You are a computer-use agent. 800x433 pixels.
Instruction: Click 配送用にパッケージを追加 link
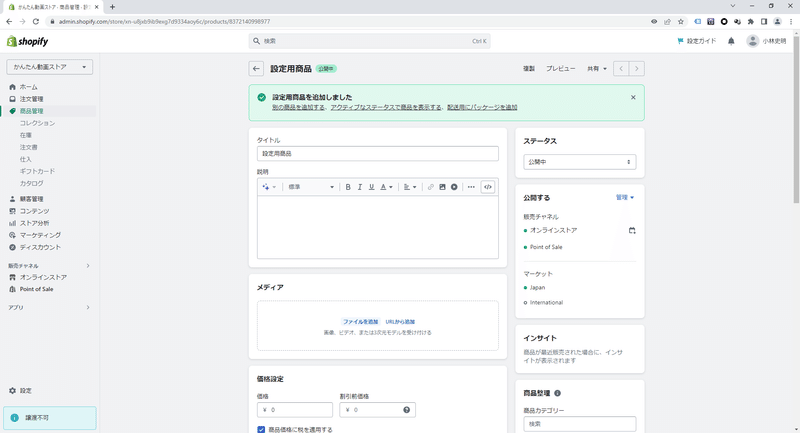482,108
